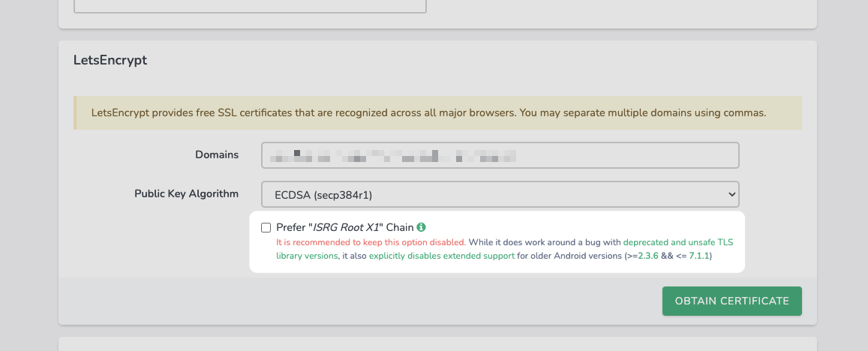Click the chevron arrow of ECDSA select box

[x=732, y=194]
